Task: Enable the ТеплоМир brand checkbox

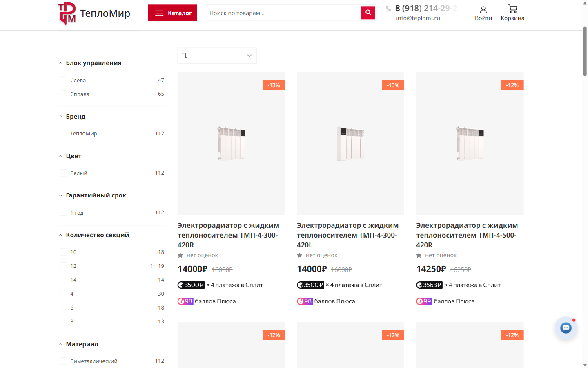Action: click(64, 133)
